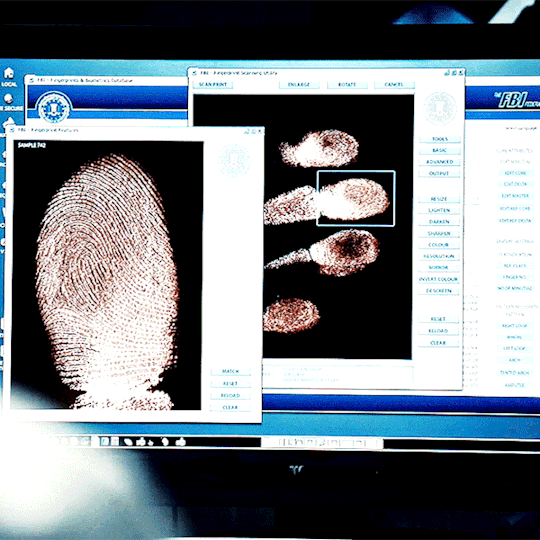Click RELOAD in the Scanning Utility window
The image size is (540, 540).
click(438, 331)
